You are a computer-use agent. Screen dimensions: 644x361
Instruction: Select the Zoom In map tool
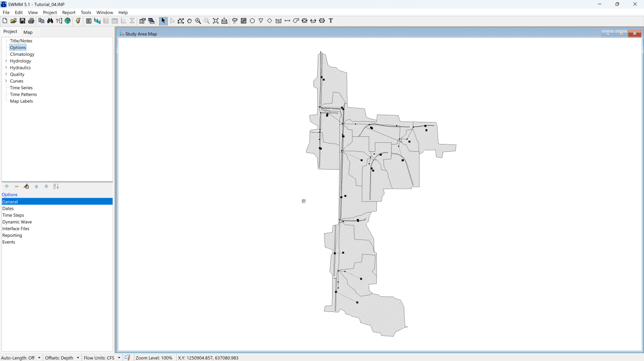click(x=198, y=21)
